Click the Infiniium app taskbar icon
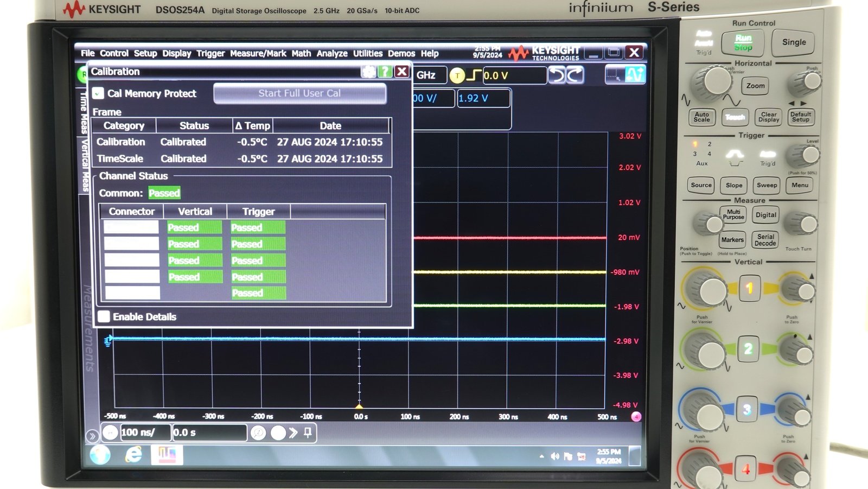The image size is (868, 489). 167,455
